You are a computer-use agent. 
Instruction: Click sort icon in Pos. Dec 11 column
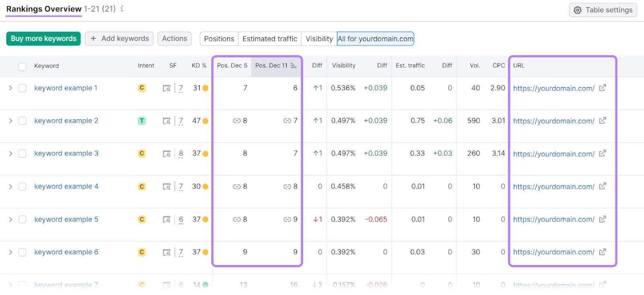(293, 65)
